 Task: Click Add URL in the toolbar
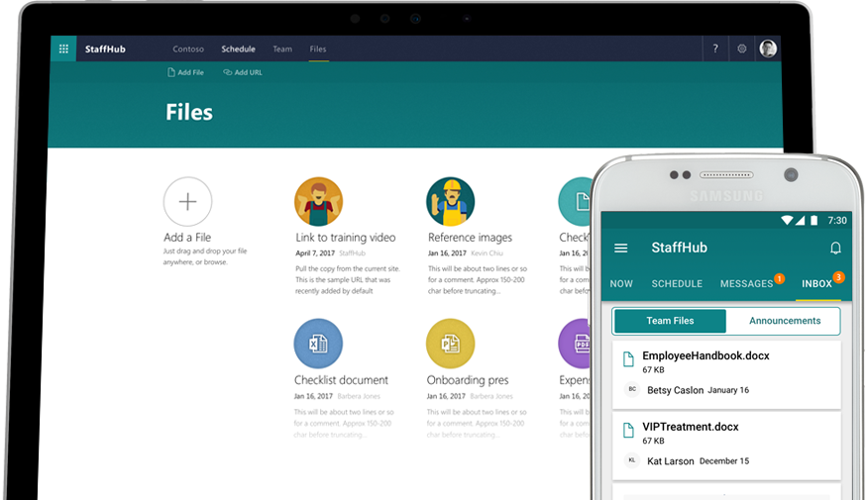click(x=243, y=72)
